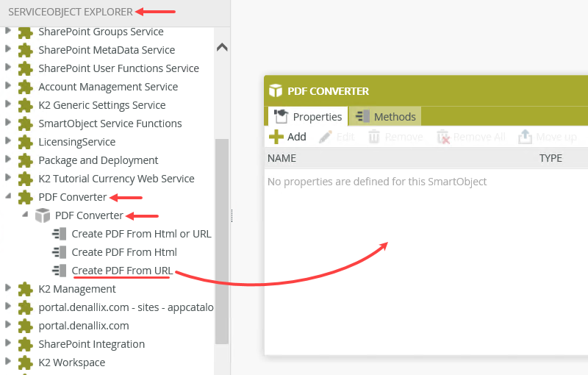
Task: Click the Create PDF From Html method icon
Action: [x=60, y=252]
